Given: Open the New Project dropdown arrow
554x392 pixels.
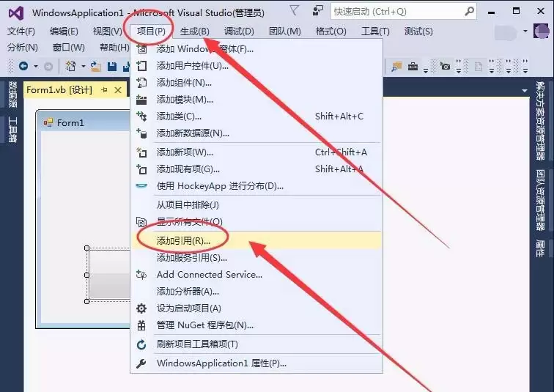Looking at the screenshot, I should click(x=84, y=67).
